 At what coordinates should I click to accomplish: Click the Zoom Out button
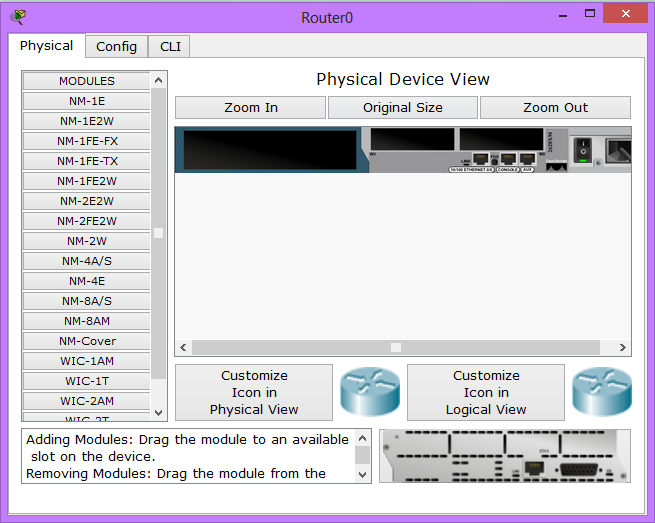coord(555,108)
